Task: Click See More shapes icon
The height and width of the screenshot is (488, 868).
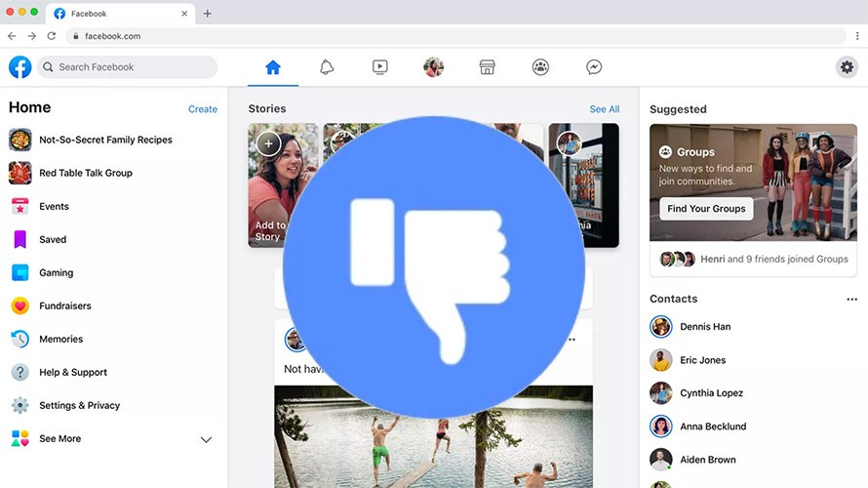Action: (x=20, y=438)
